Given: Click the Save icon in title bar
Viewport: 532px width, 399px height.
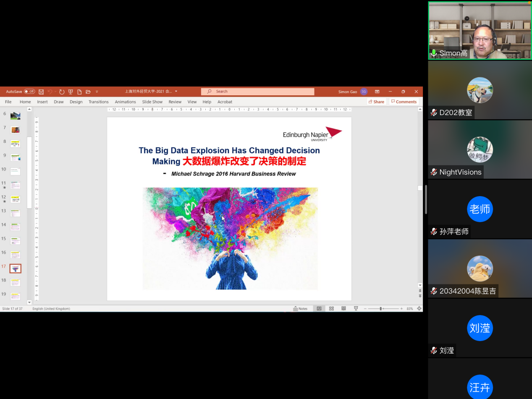Looking at the screenshot, I should pyautogui.click(x=41, y=92).
